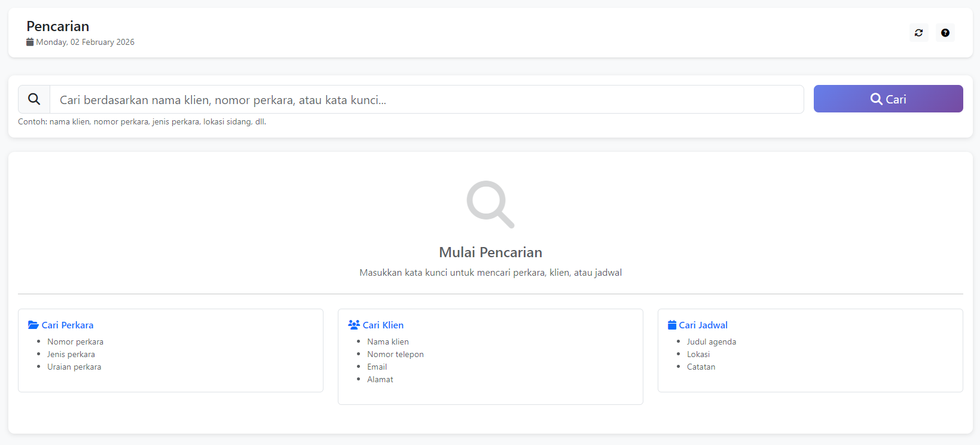Click the Nama klien list item

388,342
